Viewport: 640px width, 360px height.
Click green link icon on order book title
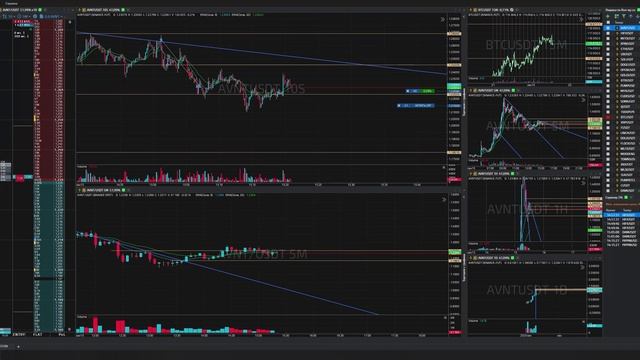coord(40,9)
